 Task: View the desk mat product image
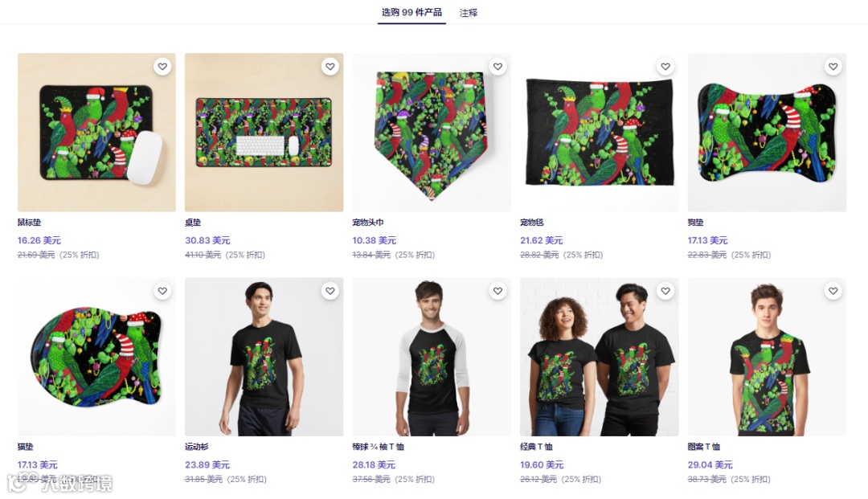264,133
